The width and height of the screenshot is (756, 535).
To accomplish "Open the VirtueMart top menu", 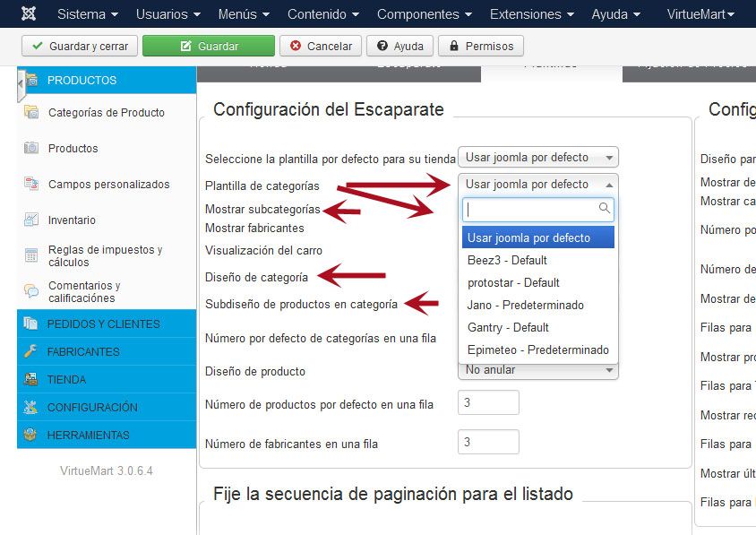I will (x=700, y=14).
